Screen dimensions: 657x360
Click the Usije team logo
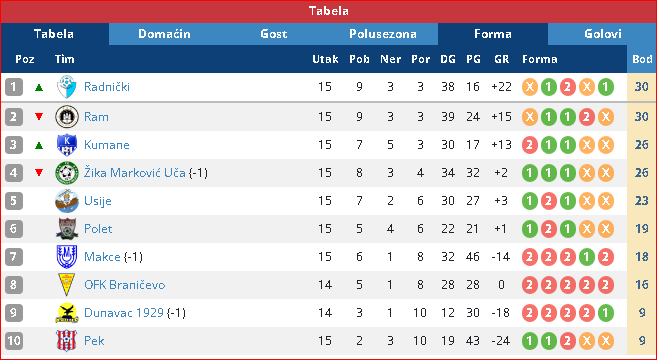point(67,201)
